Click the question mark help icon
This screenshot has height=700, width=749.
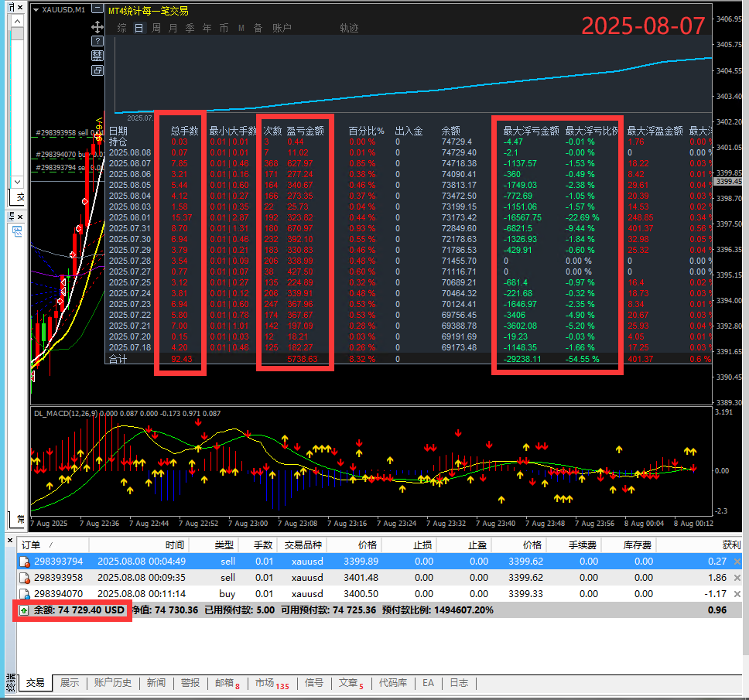pyautogui.click(x=97, y=41)
